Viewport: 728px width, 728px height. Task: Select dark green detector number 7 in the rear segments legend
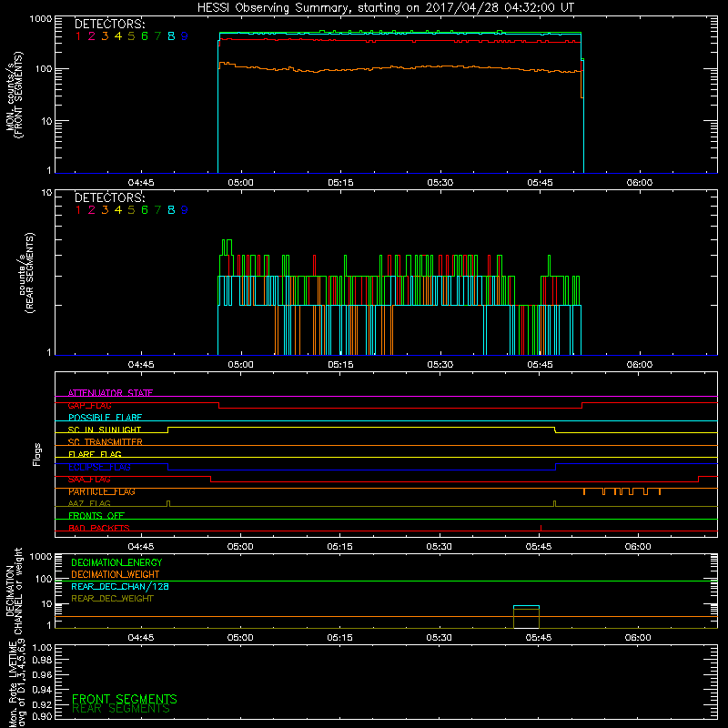point(157,210)
